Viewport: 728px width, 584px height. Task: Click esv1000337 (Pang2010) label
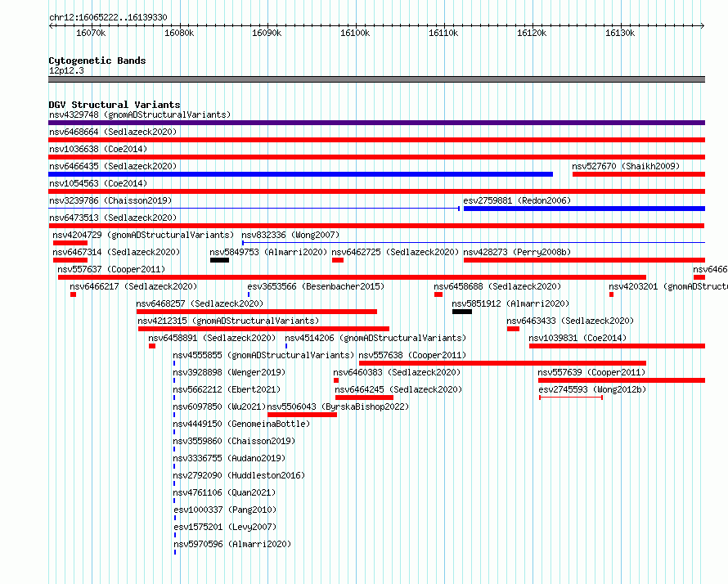pyautogui.click(x=225, y=510)
